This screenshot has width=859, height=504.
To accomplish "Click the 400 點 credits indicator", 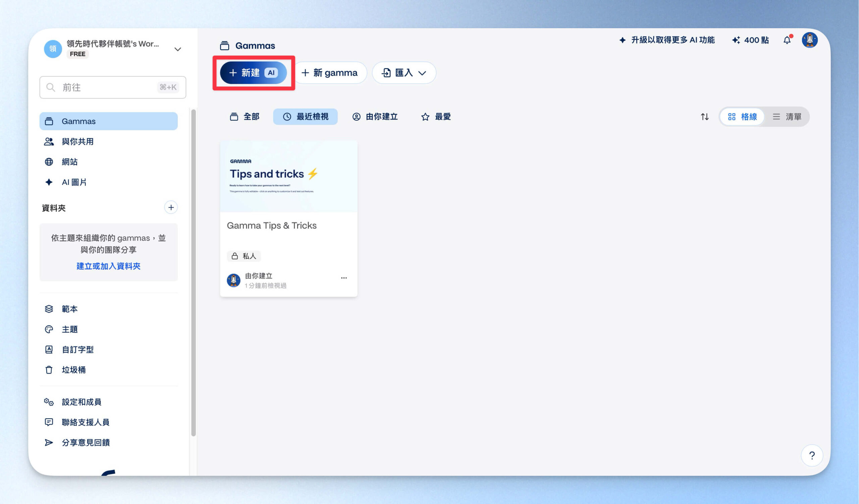I will click(750, 40).
